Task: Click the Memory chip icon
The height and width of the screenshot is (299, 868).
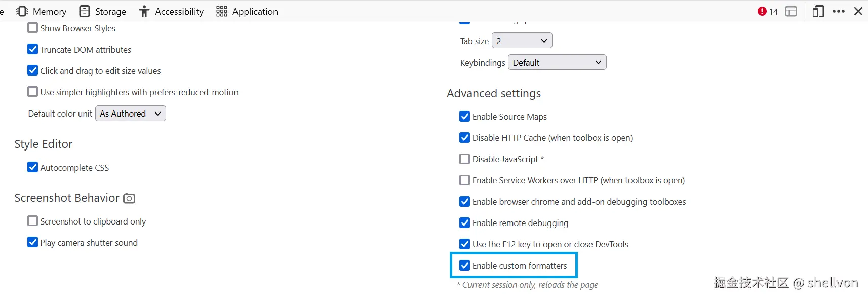Action: 22,11
